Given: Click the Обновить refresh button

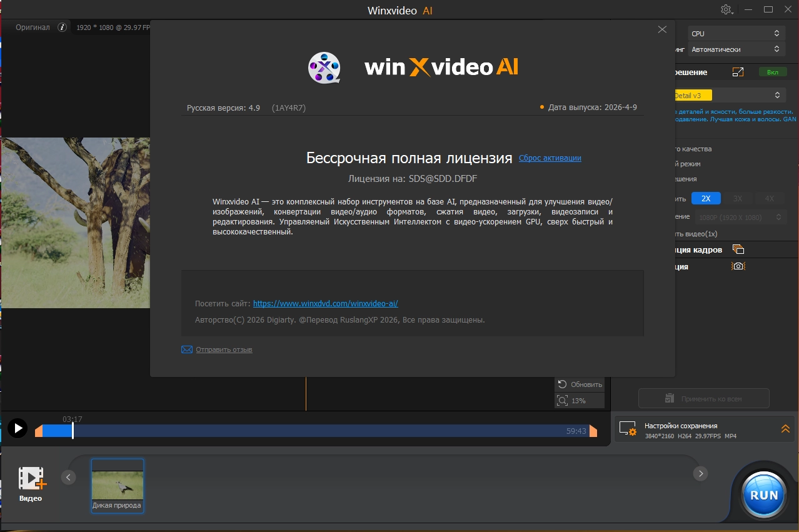Looking at the screenshot, I should click(580, 384).
